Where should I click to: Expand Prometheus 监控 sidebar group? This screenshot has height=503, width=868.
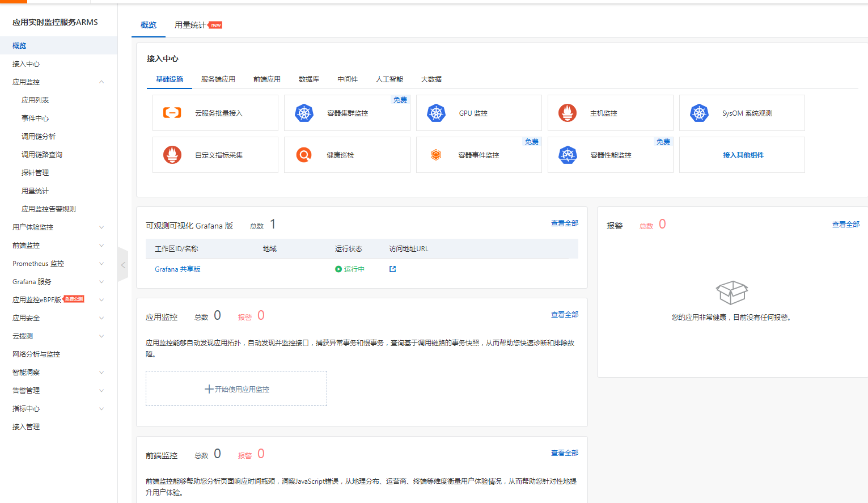point(101,264)
